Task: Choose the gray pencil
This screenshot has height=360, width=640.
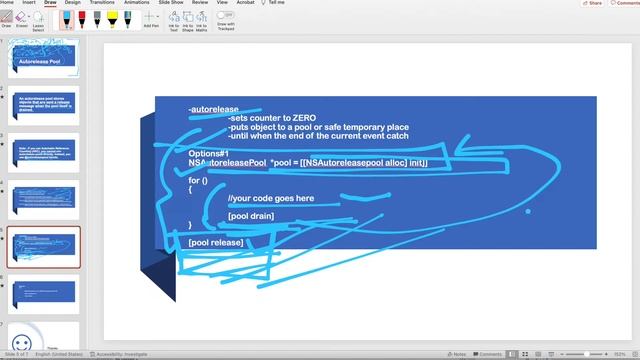Action: pyautogui.click(x=97, y=20)
